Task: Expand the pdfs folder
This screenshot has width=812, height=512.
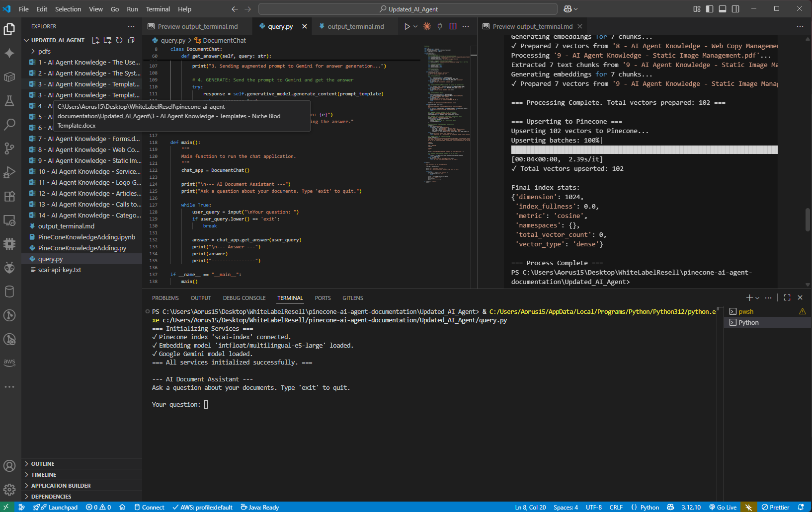Action: click(x=44, y=51)
